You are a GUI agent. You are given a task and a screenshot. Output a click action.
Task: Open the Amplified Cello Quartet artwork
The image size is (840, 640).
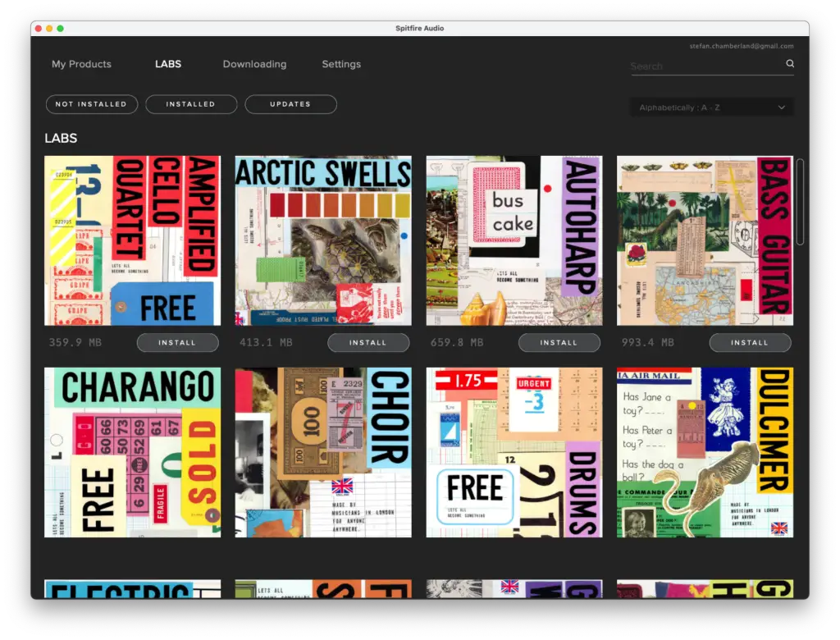pos(132,240)
